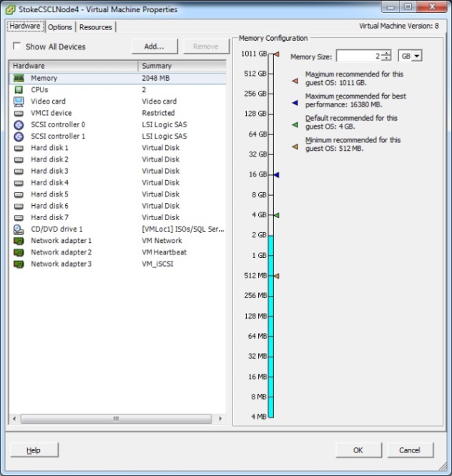Click the VMCI device icon
This screenshot has height=476, width=452.
(19, 113)
